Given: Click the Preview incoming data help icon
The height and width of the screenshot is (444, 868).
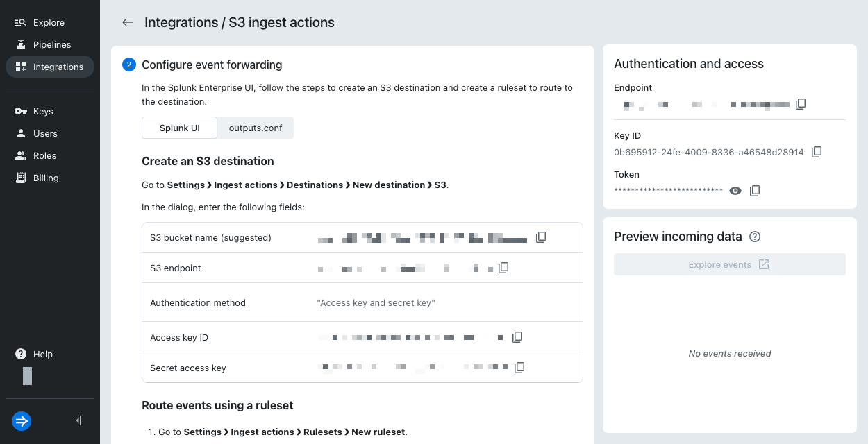Looking at the screenshot, I should pyautogui.click(x=756, y=237).
